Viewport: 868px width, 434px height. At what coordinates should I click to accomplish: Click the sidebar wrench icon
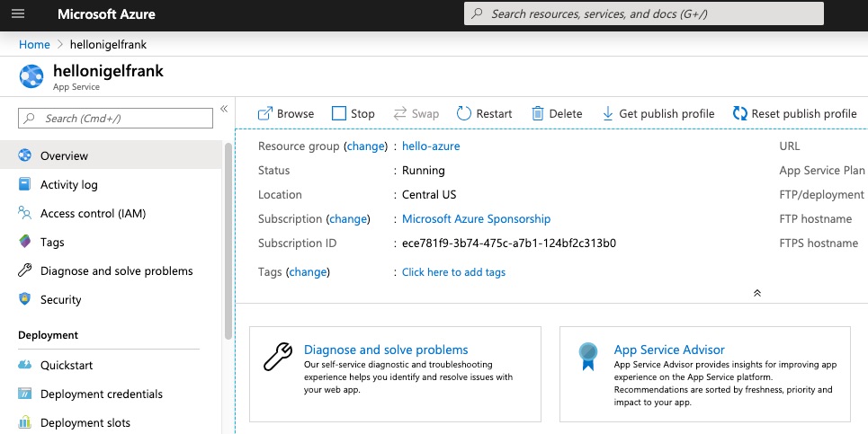point(25,270)
